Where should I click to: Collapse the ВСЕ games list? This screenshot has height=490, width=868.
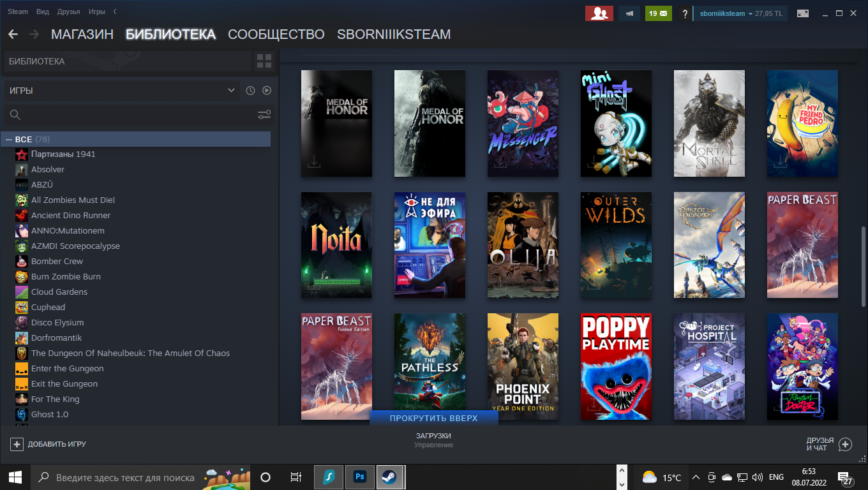click(9, 139)
